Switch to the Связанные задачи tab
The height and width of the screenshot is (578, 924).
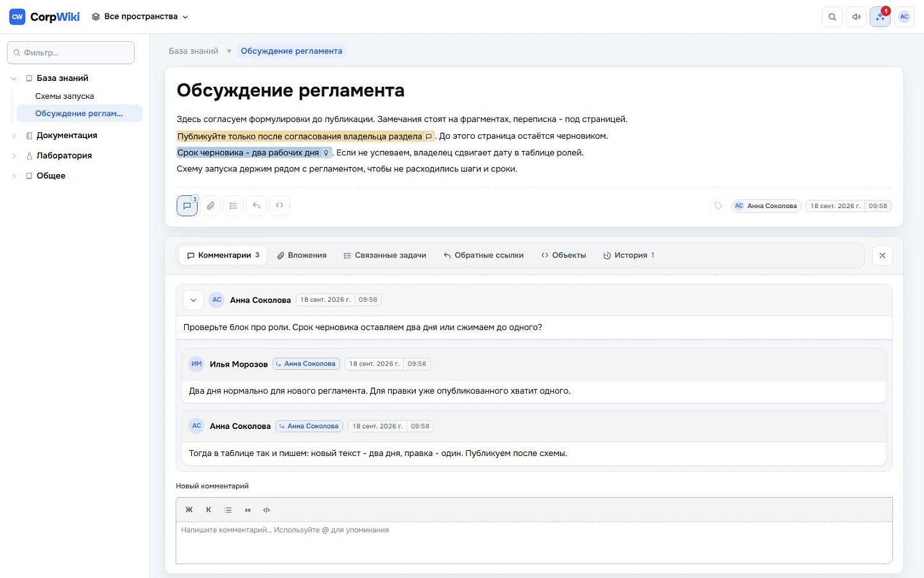click(384, 256)
